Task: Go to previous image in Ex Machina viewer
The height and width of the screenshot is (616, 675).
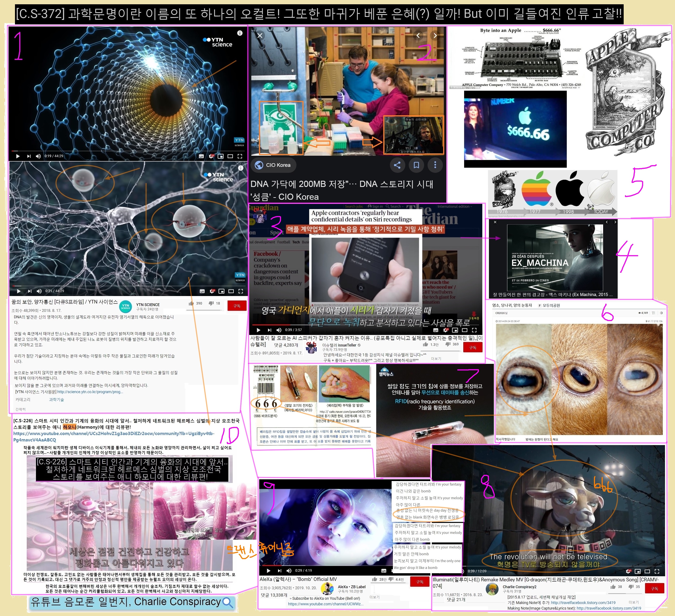Action: [606, 222]
